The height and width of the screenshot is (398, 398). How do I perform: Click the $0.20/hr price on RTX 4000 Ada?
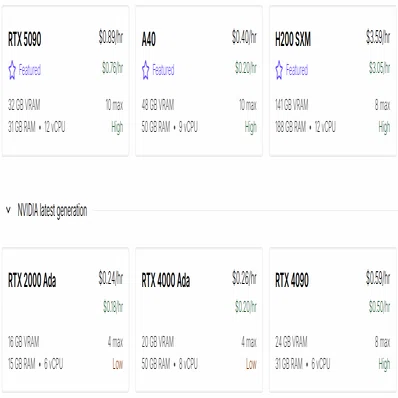pos(246,307)
